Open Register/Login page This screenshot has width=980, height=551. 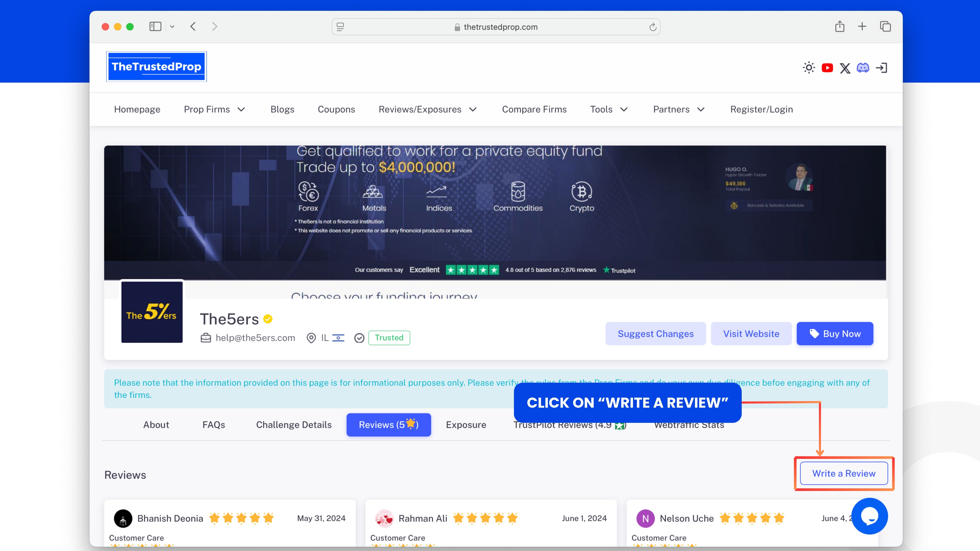tap(762, 110)
